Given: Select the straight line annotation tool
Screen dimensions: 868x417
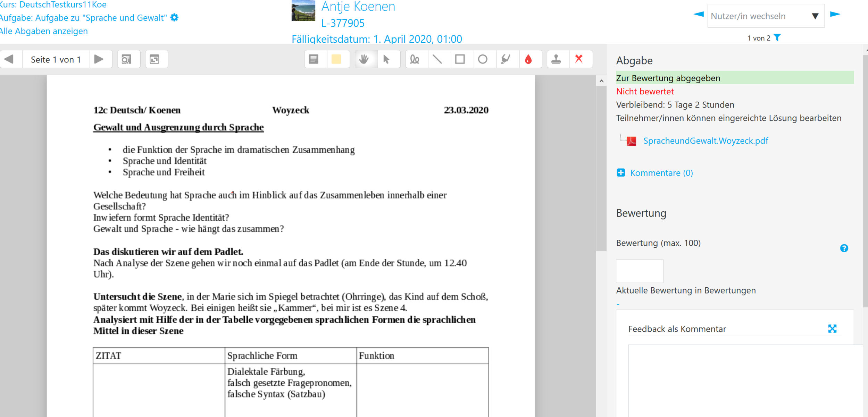Looking at the screenshot, I should tap(437, 59).
